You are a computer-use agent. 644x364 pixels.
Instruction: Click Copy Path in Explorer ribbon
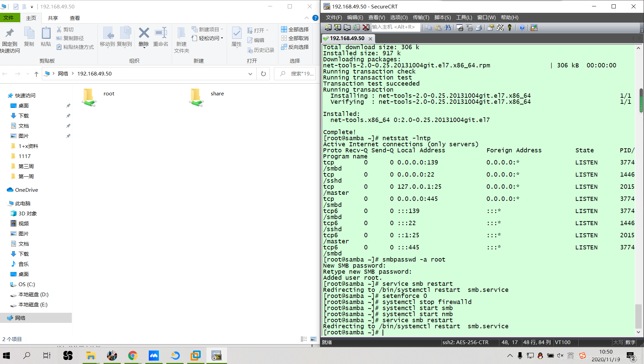point(70,38)
